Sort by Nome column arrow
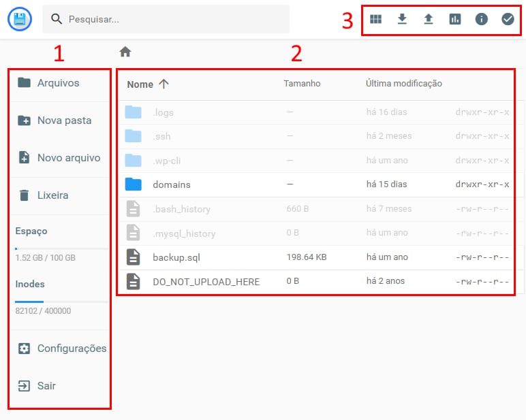Viewport: 526px width, 420px height. [x=164, y=84]
